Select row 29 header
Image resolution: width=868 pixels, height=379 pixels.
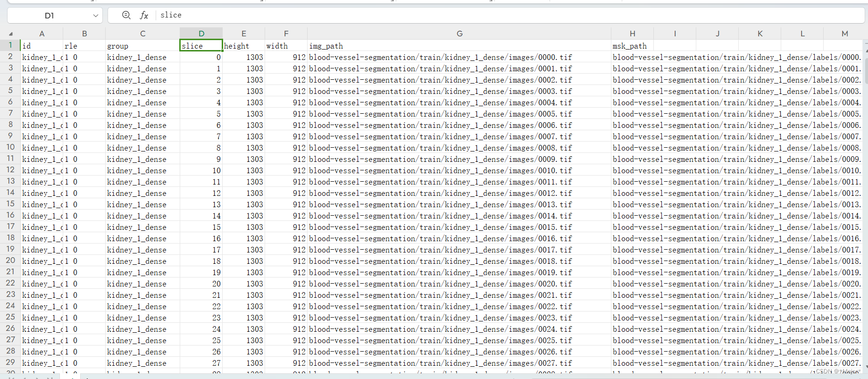(x=10, y=362)
